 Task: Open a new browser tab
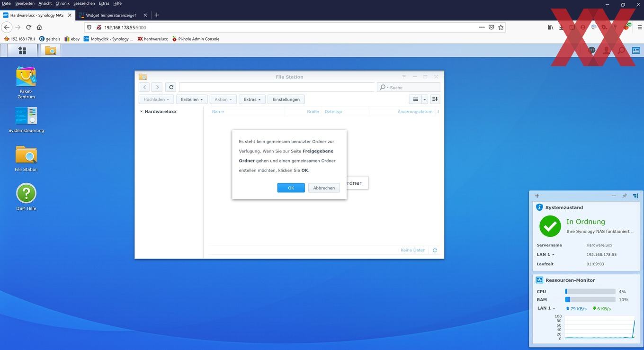157,15
